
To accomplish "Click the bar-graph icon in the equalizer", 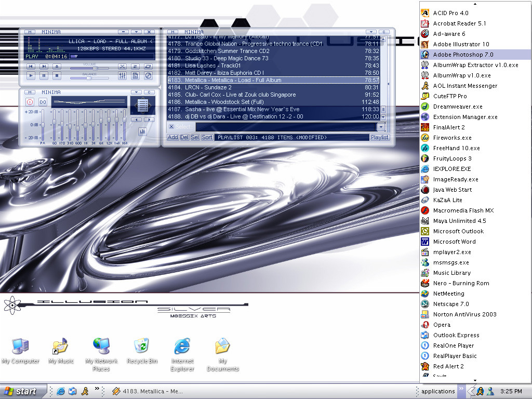I will tap(142, 131).
